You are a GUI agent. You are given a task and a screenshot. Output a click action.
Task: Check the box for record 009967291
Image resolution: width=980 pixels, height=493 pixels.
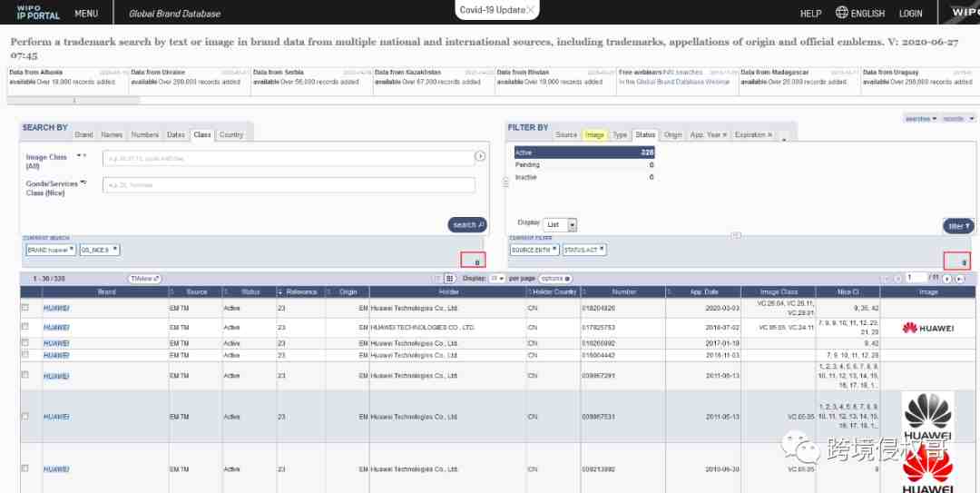coord(25,375)
